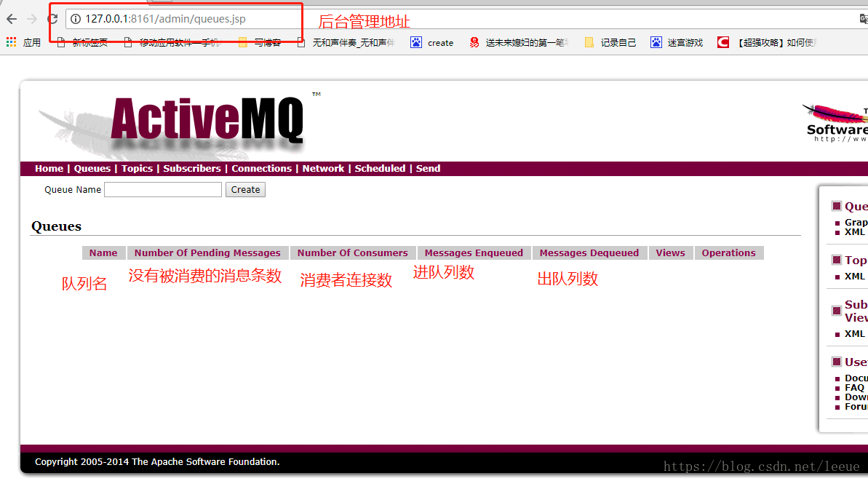The height and width of the screenshot is (481, 868).
Task: Open the 移动应用软件 bookmark
Action: coord(172,43)
